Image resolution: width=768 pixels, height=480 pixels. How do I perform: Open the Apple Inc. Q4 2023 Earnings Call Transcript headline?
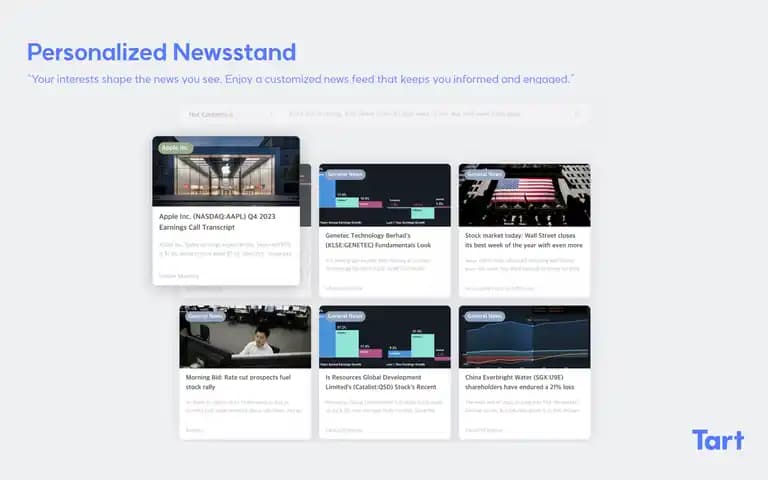click(x=217, y=222)
